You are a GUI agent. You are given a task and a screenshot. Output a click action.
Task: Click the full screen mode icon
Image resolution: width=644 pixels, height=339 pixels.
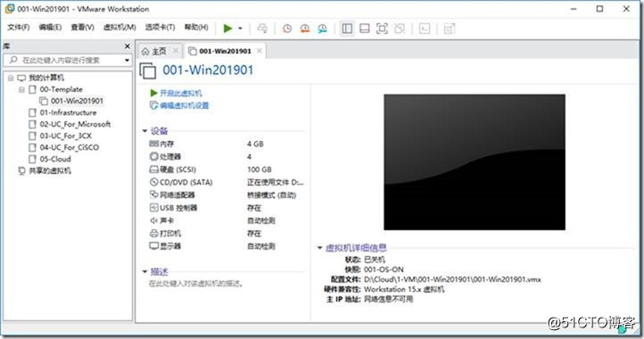coord(382,29)
